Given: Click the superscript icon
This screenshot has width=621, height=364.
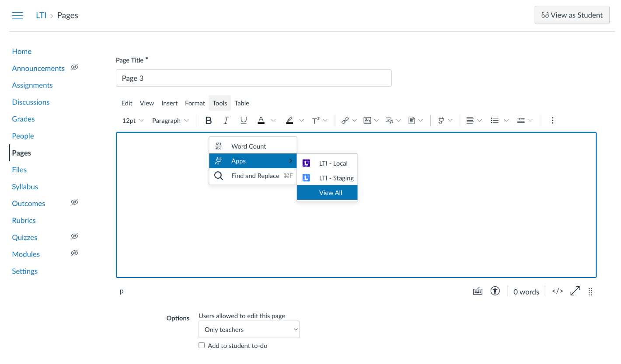Looking at the screenshot, I should [x=316, y=121].
